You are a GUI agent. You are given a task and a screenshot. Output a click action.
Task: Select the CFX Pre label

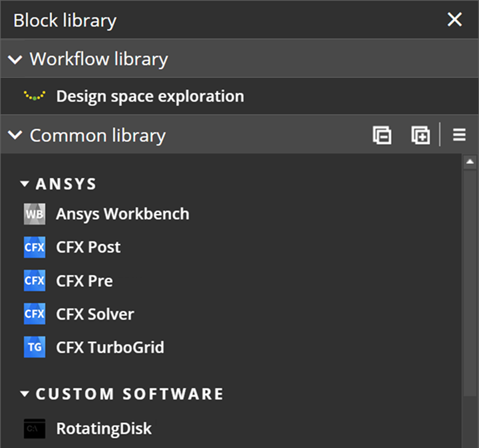point(84,280)
